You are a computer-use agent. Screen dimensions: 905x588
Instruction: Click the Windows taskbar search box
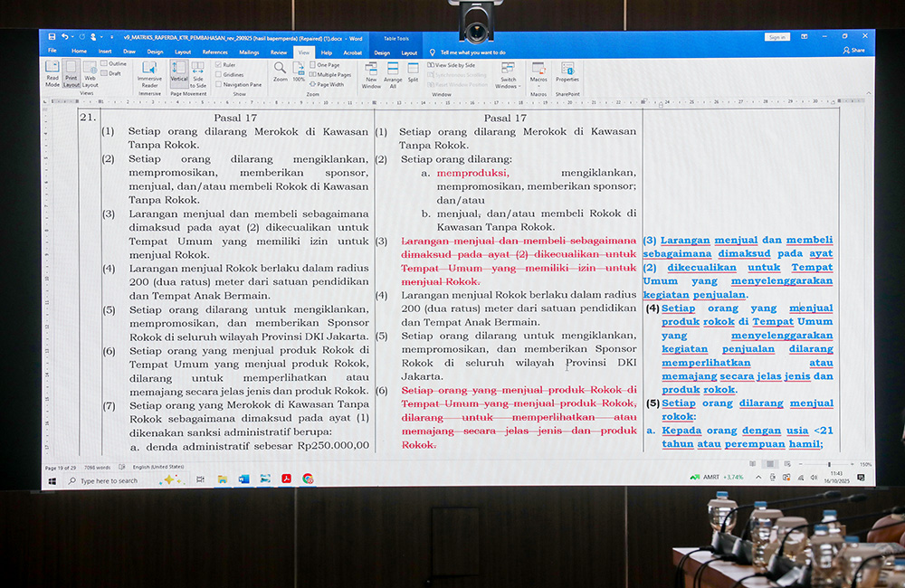[x=109, y=480]
